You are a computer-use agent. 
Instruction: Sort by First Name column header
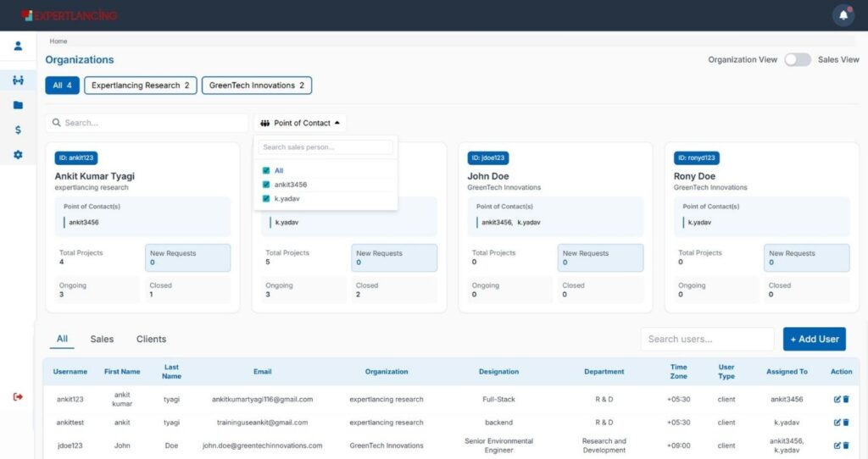[122, 372]
